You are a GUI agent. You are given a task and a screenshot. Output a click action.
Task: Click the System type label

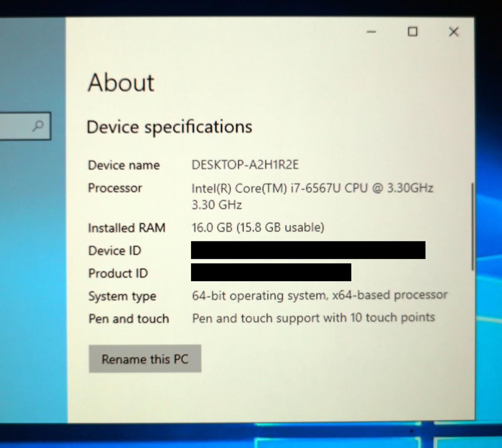pos(122,296)
